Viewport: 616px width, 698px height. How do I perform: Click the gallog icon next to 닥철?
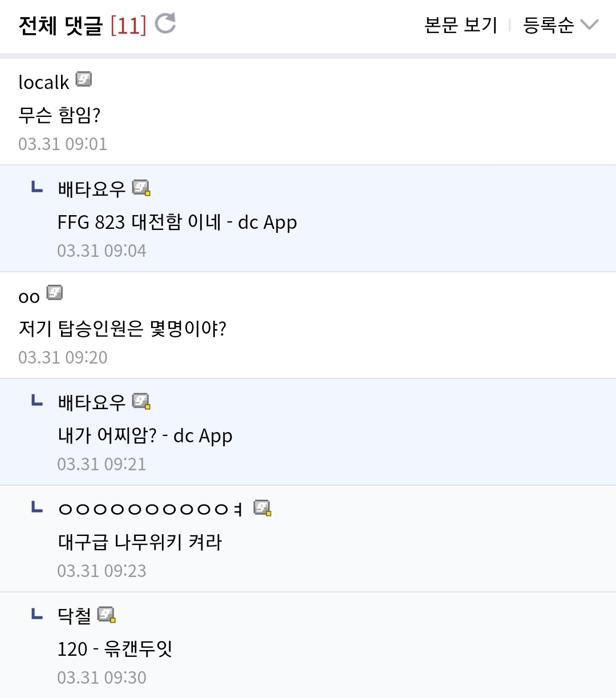[x=106, y=615]
